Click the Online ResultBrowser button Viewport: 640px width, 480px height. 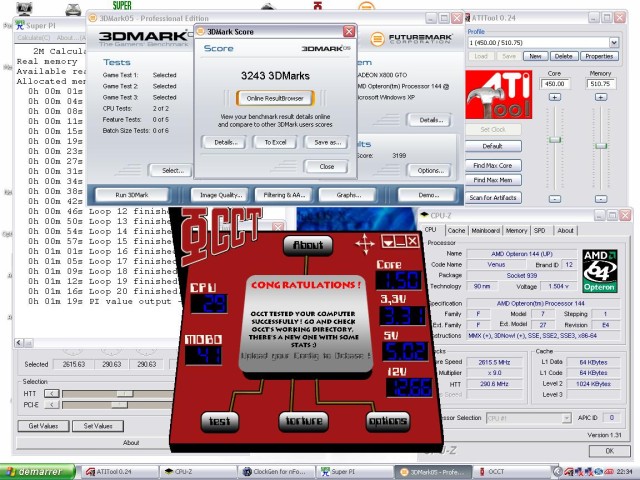click(275, 98)
